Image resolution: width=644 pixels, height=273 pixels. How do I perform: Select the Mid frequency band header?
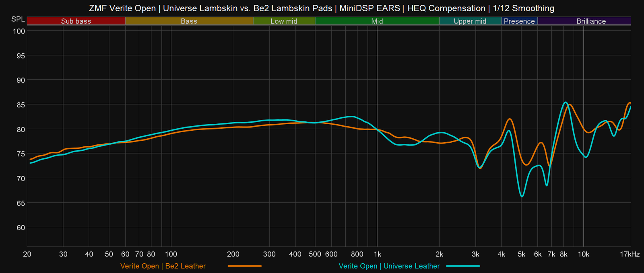377,21
